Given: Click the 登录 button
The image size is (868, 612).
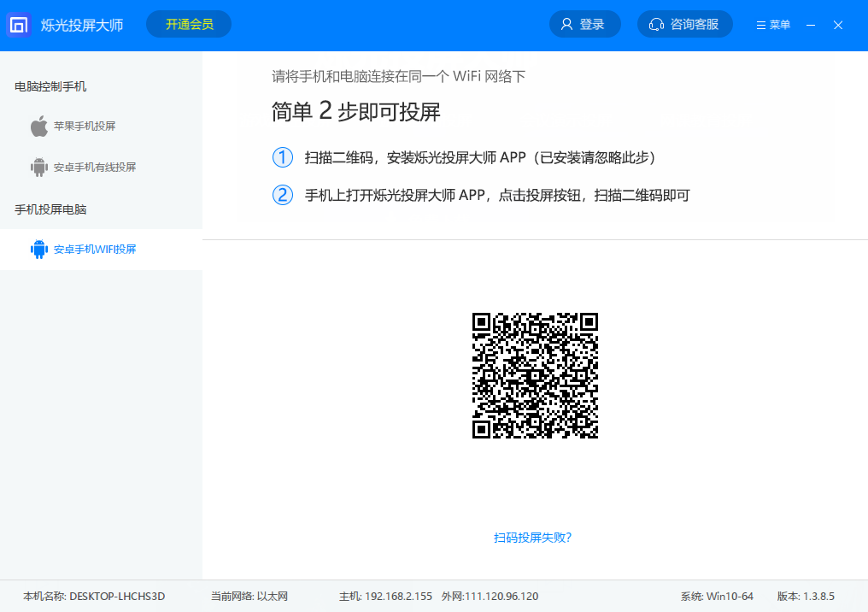Looking at the screenshot, I should coord(584,24).
